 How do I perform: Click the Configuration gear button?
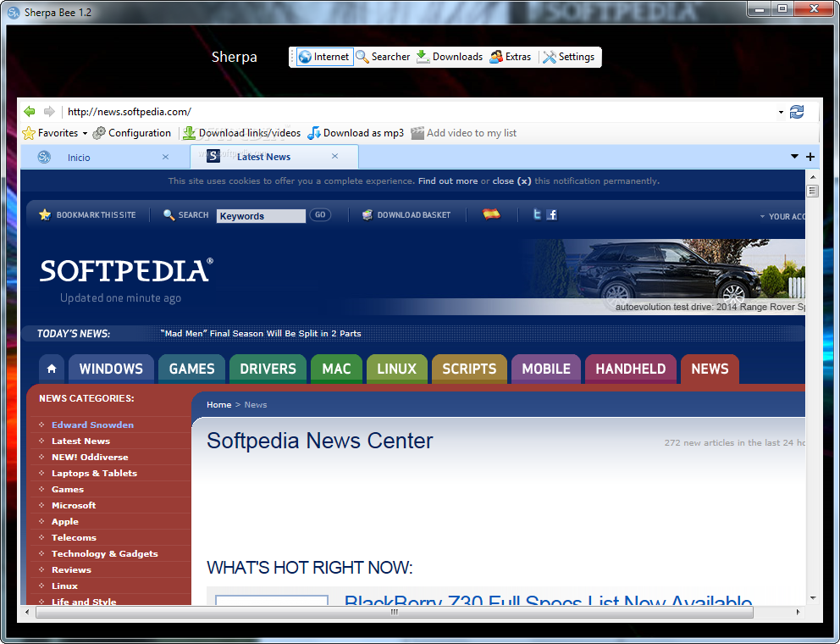[132, 133]
